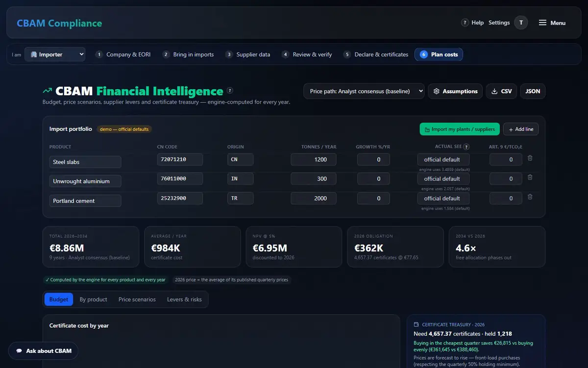
Task: Click the Art. 9 field for Portland cement
Action: coord(506,198)
